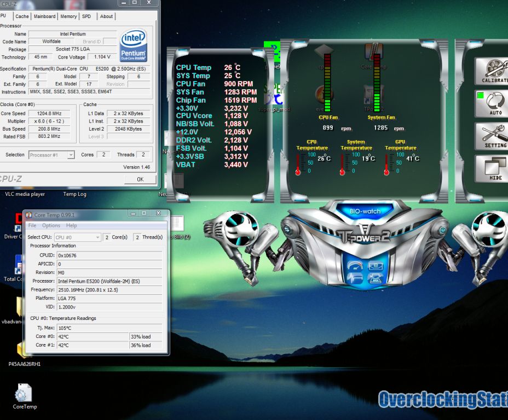Viewport: 508px width, 420px height.
Task: Click the System Fan speed level bar
Action: tap(377, 83)
